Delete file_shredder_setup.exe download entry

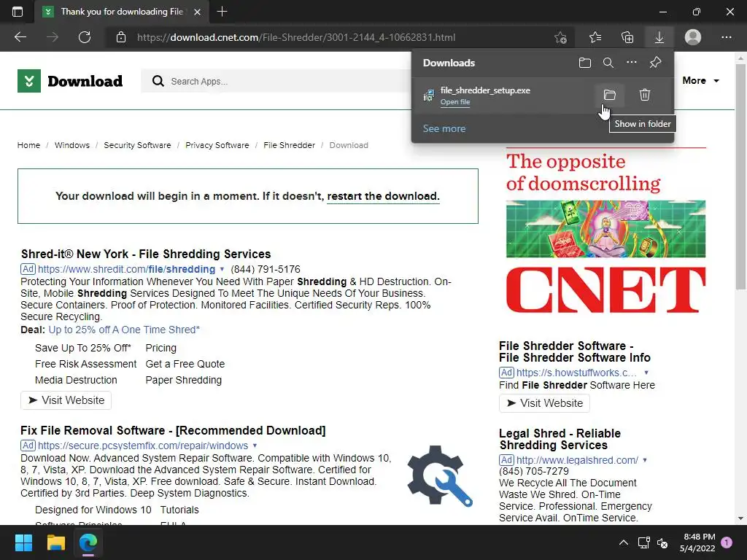pos(645,95)
